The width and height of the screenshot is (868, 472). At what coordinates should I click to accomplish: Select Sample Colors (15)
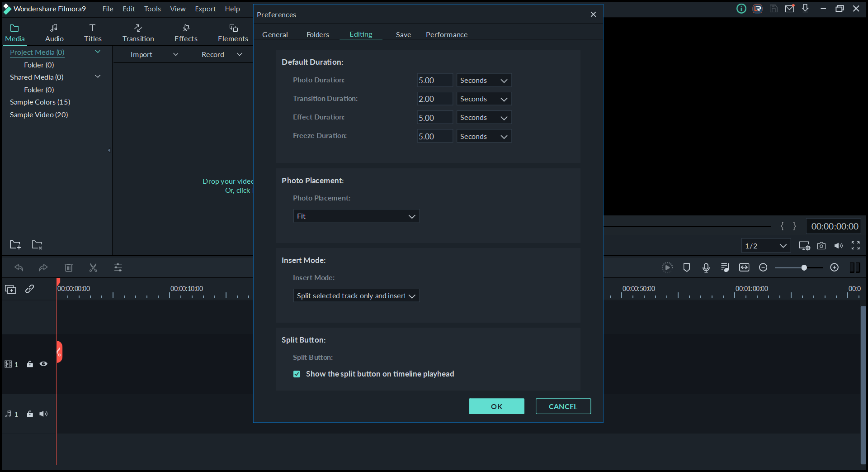40,102
